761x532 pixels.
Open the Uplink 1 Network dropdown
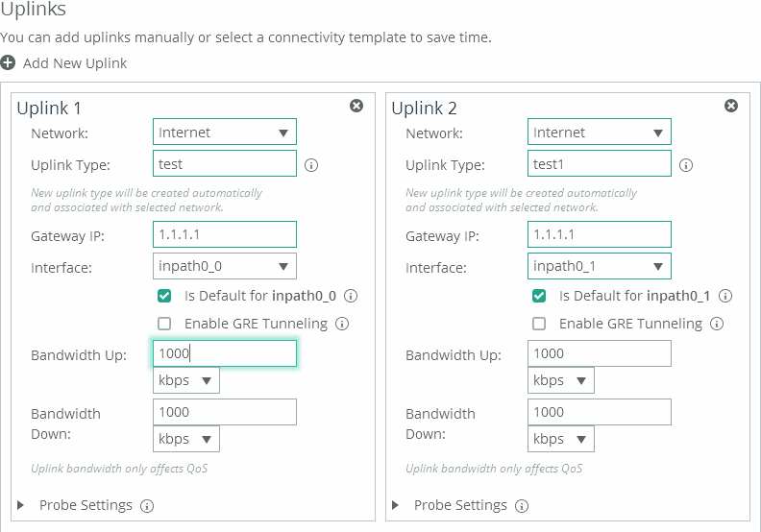tap(225, 133)
